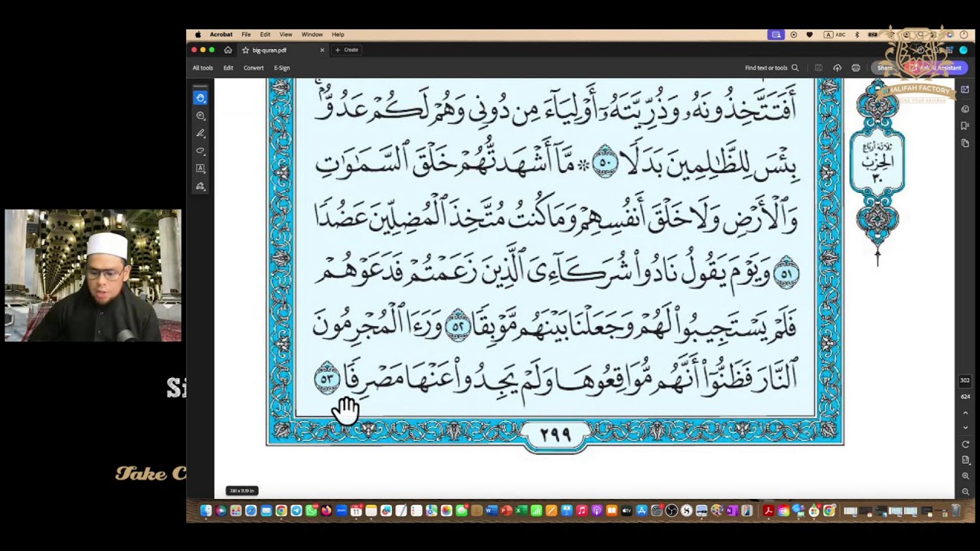Go to next page with down chevron

coord(965,428)
